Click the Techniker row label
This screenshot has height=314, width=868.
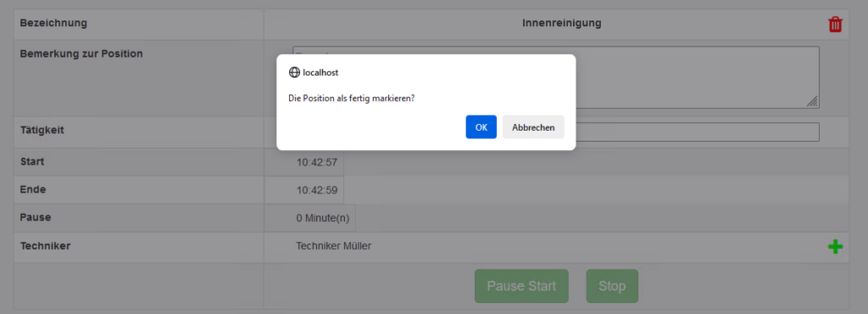click(x=46, y=246)
